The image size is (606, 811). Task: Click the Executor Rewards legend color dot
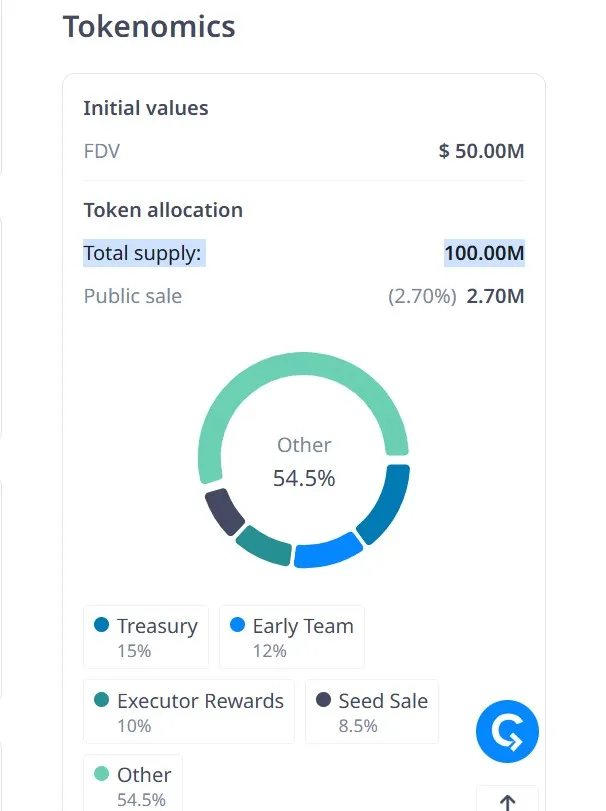pos(99,701)
